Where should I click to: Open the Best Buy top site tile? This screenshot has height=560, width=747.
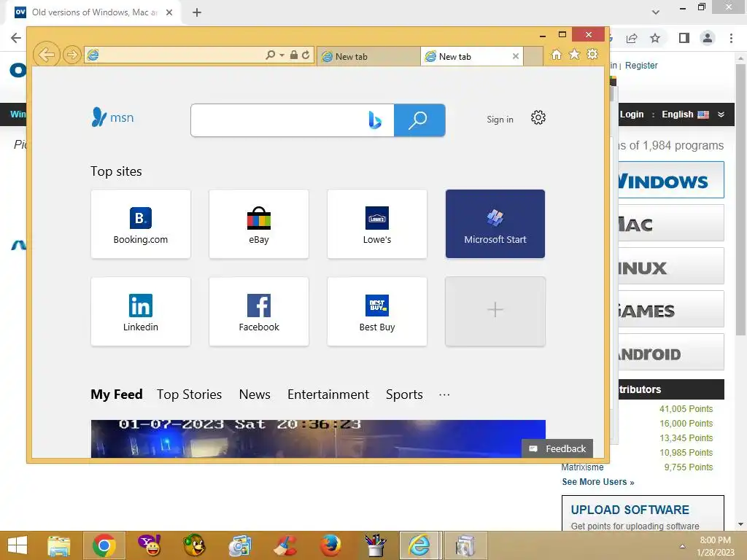[x=377, y=311]
